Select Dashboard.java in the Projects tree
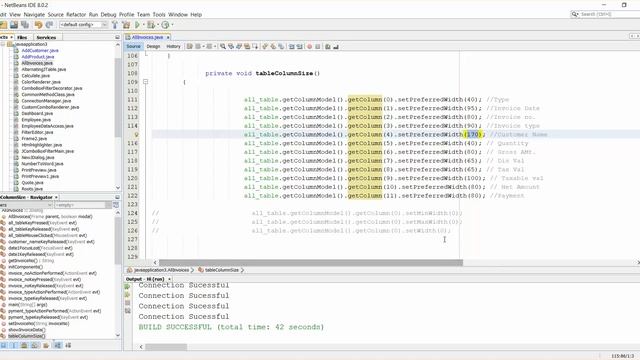This screenshot has height=360, width=640. point(37,113)
